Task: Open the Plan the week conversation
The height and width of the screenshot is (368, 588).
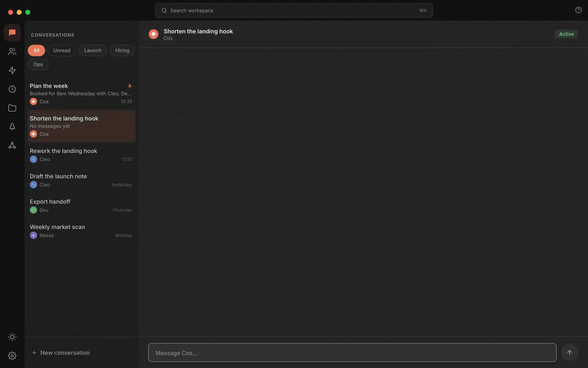Action: [x=81, y=93]
